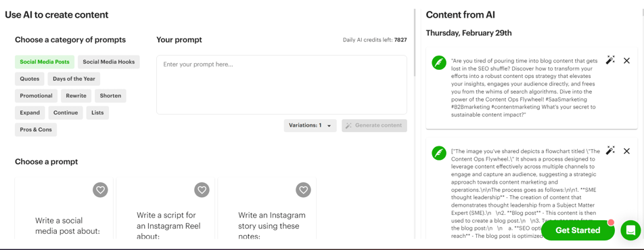Switch to Days of the Year category

coord(74,79)
